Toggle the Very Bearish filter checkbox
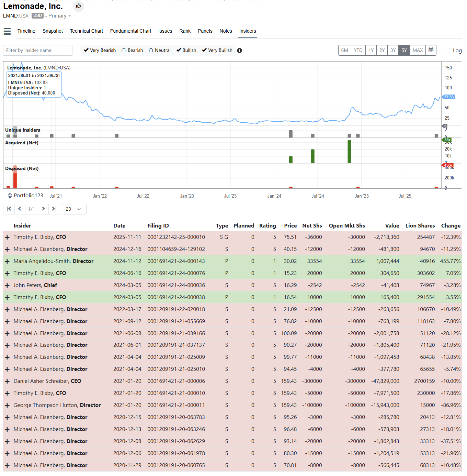Screen dimensions: 467x476 [86, 50]
